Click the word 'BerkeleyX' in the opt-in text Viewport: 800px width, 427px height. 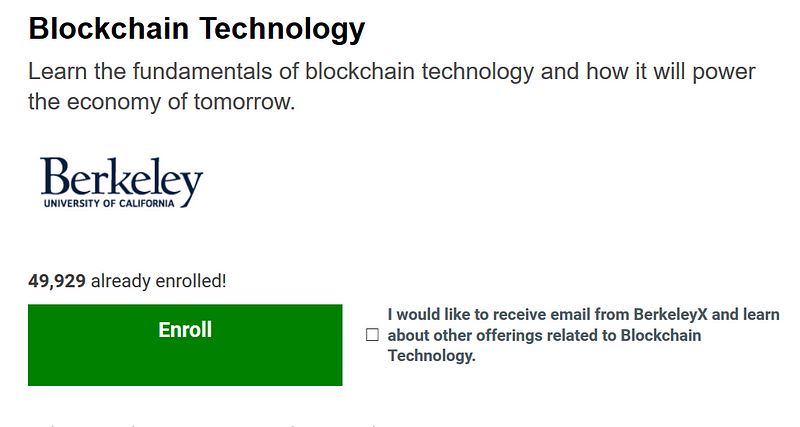pos(670,314)
